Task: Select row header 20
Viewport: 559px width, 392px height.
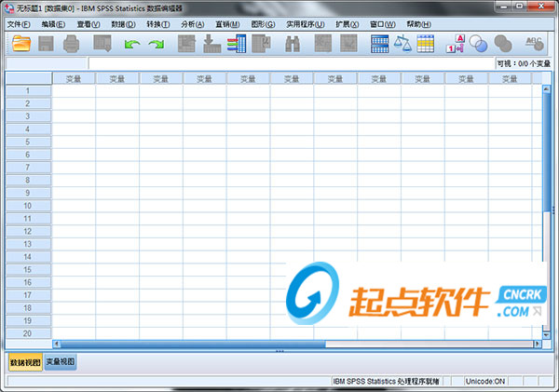Action: [x=28, y=333]
